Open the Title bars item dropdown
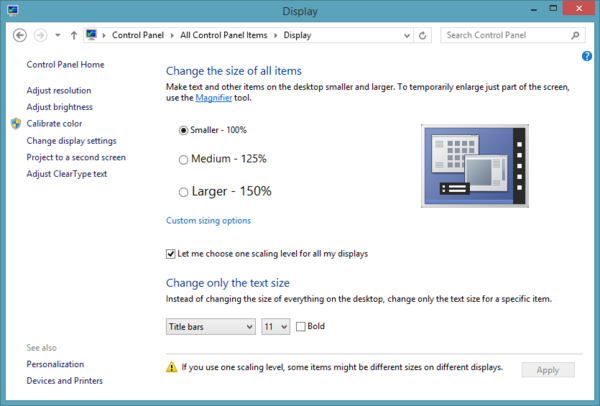 pos(210,326)
